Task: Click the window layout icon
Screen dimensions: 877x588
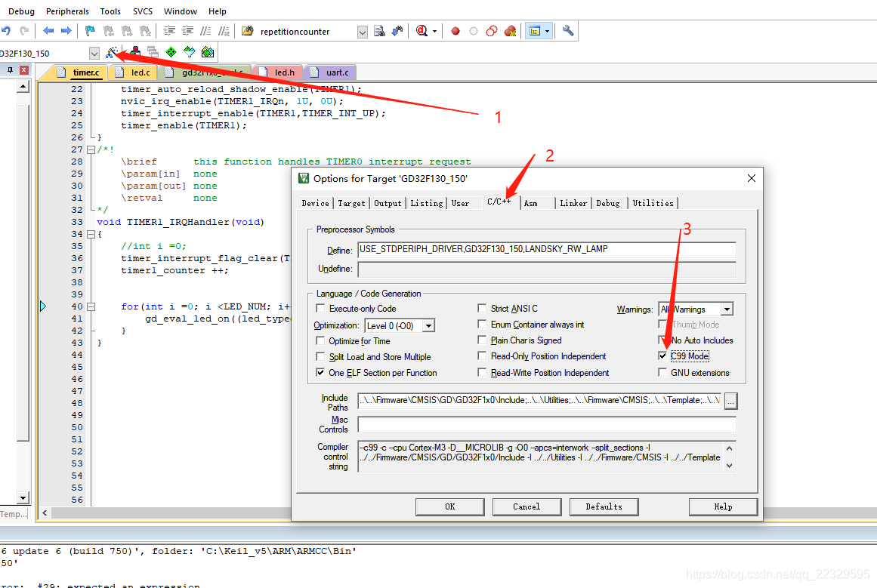Action: (x=535, y=31)
